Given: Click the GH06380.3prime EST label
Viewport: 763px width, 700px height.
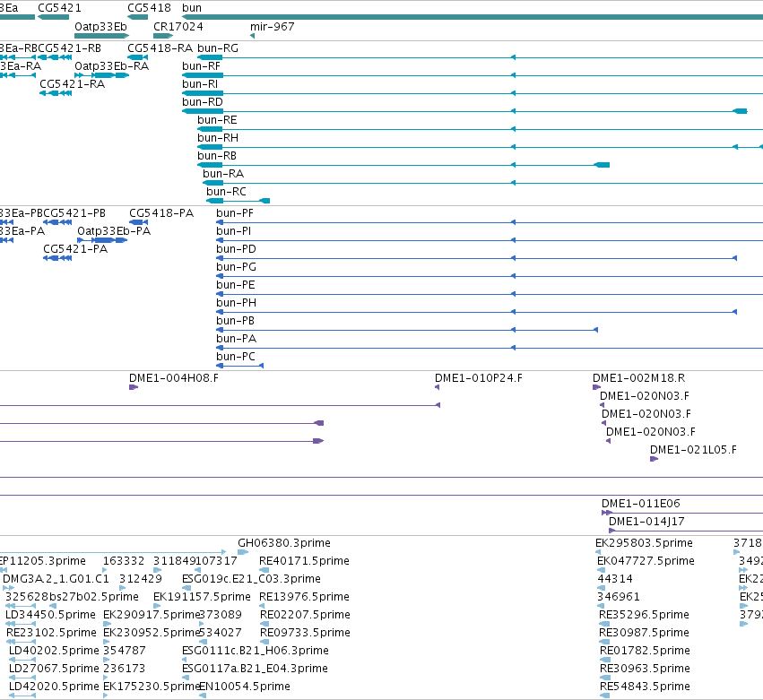Looking at the screenshot, I should (x=284, y=543).
